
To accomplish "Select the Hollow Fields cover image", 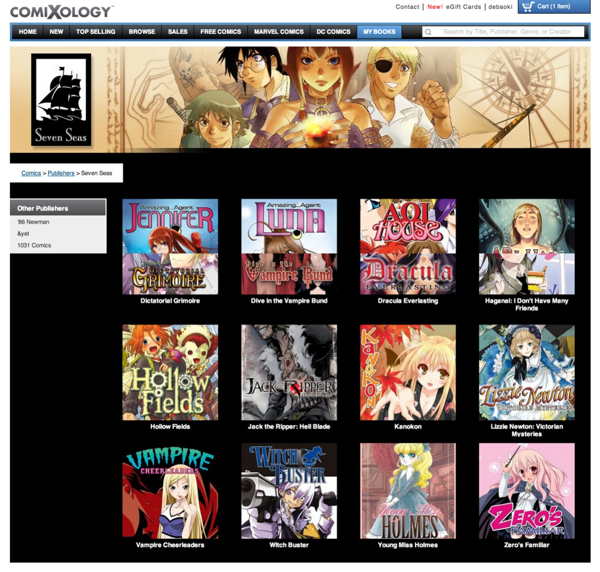I will coord(170,372).
